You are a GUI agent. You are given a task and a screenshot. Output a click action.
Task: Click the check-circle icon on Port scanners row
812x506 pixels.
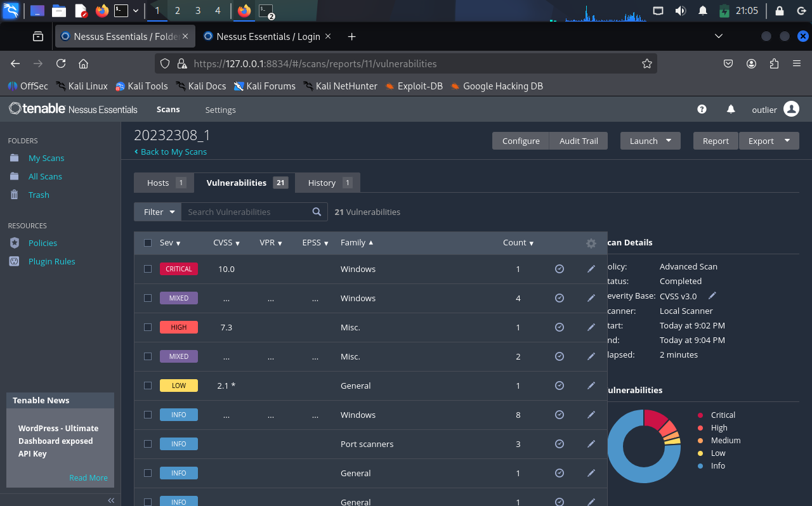coord(560,444)
